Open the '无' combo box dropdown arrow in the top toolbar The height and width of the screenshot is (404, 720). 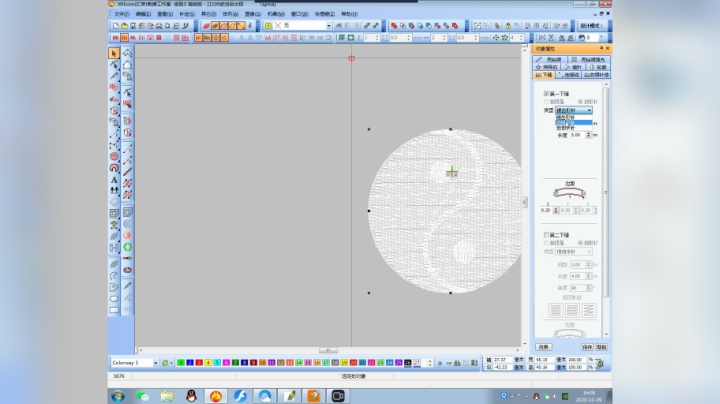point(329,26)
